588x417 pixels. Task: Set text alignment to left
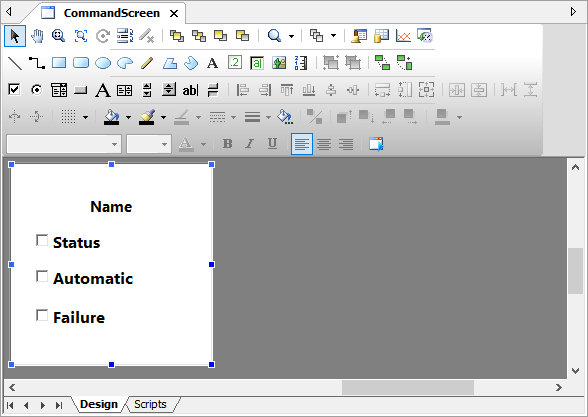click(302, 144)
